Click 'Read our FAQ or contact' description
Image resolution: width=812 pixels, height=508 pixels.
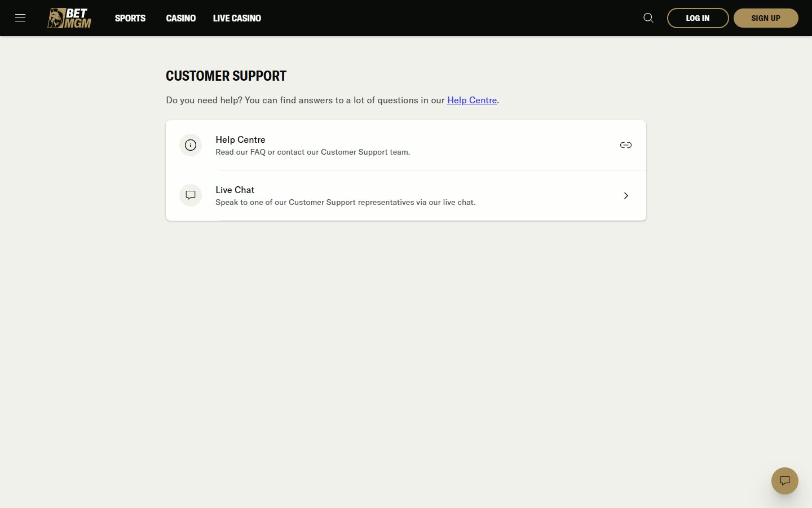tap(313, 152)
